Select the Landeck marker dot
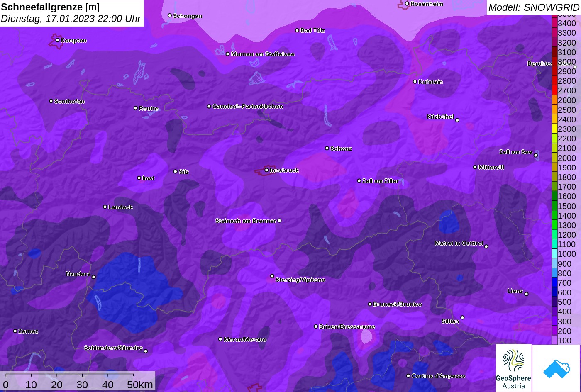 (x=105, y=207)
